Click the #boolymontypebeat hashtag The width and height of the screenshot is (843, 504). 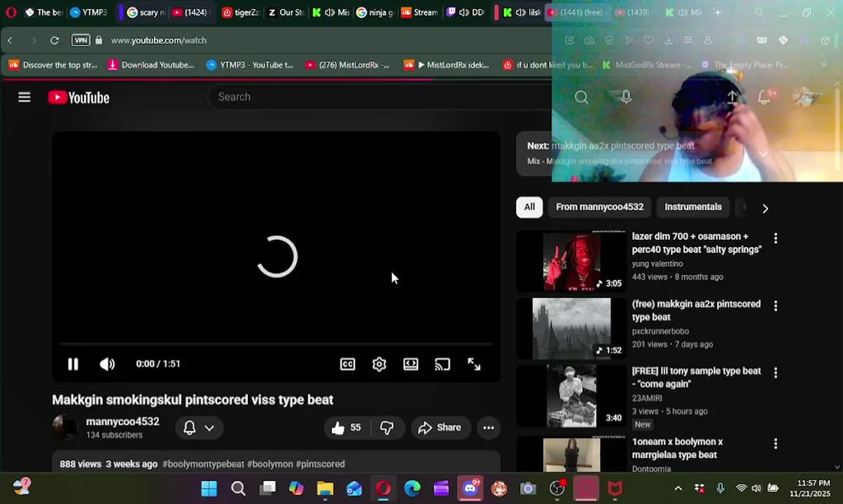tap(203, 464)
